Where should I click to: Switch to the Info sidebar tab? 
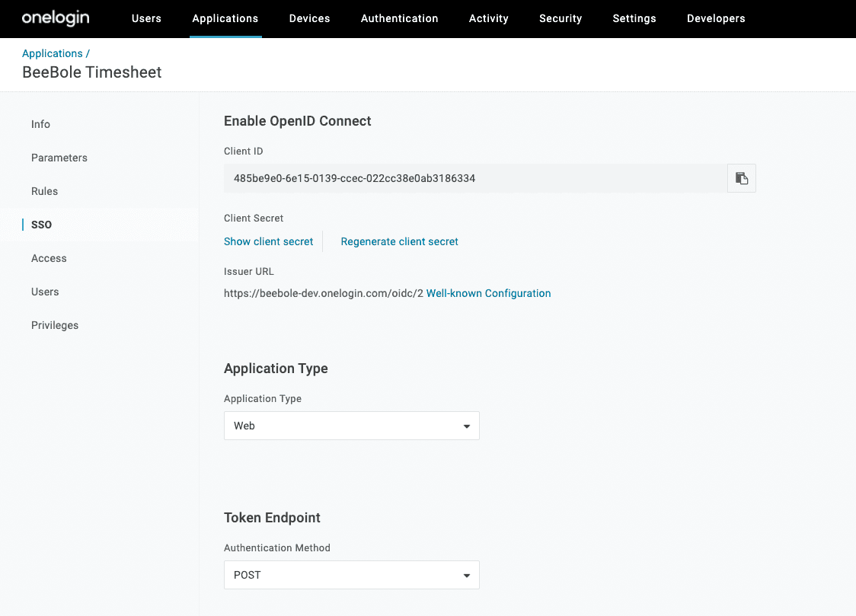click(40, 124)
